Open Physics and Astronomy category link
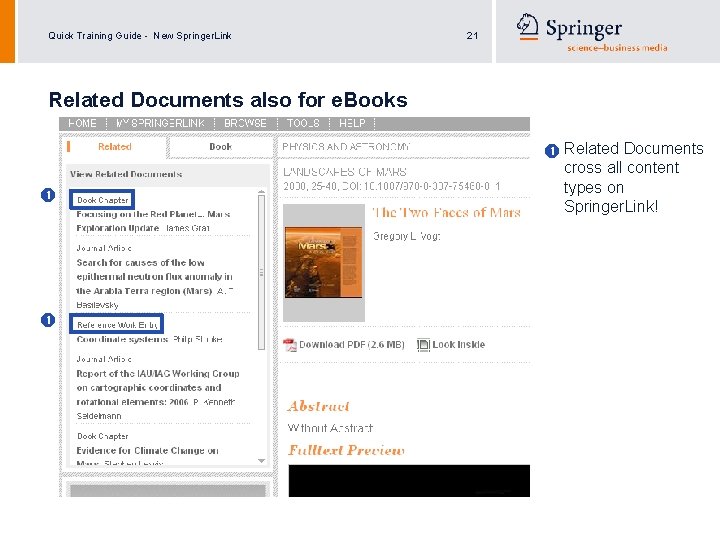The height and width of the screenshot is (540, 720). tap(346, 146)
